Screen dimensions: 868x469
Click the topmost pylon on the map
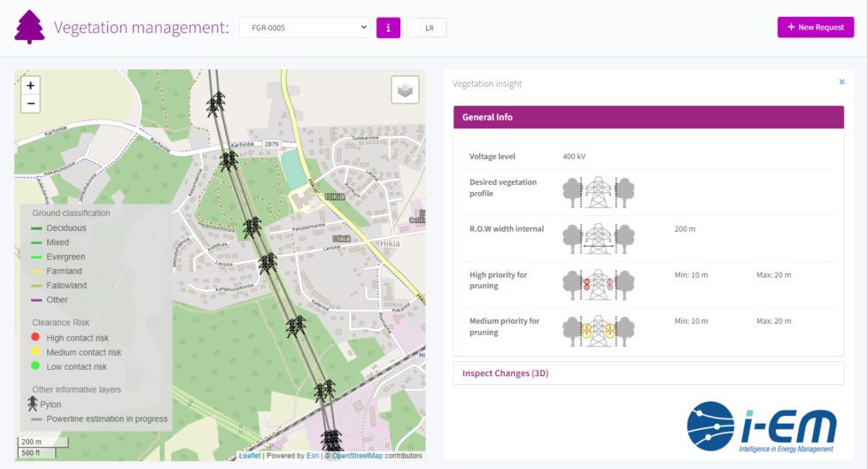(x=214, y=106)
